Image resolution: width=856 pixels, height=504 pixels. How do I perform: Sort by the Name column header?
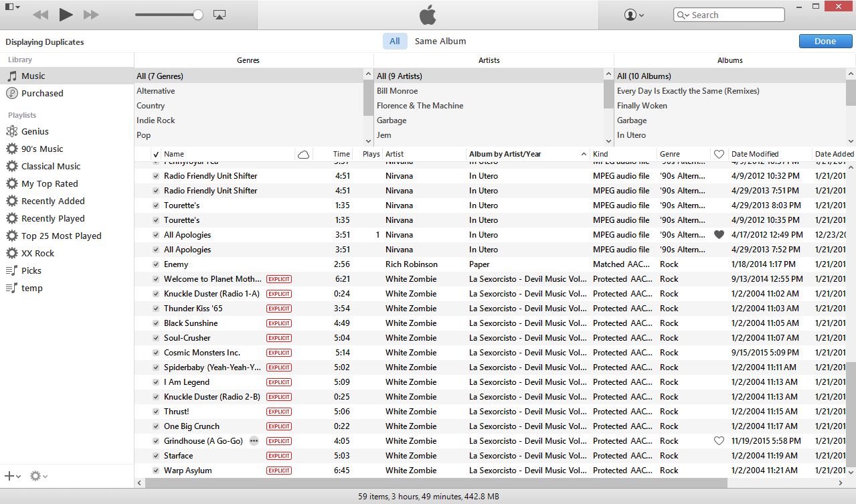click(228, 154)
